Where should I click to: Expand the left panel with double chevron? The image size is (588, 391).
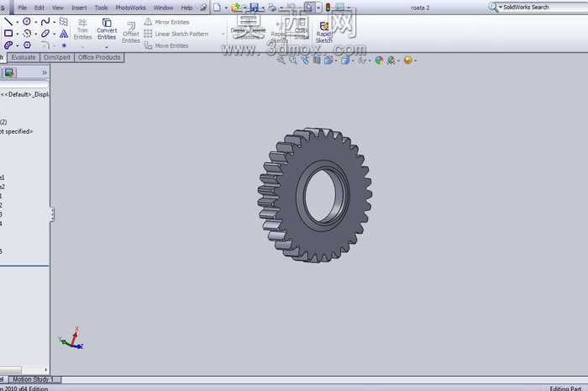(45, 72)
